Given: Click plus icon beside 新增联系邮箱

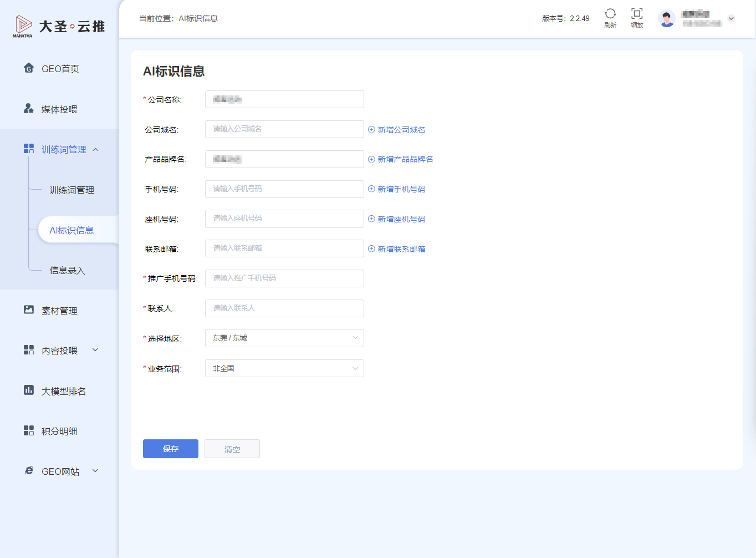Looking at the screenshot, I should (x=371, y=248).
